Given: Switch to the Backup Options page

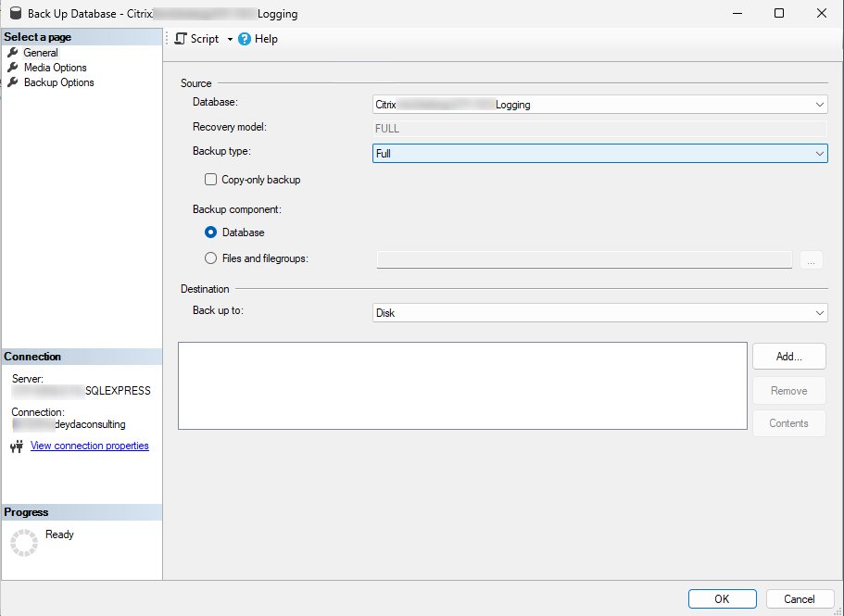Looking at the screenshot, I should [x=58, y=82].
